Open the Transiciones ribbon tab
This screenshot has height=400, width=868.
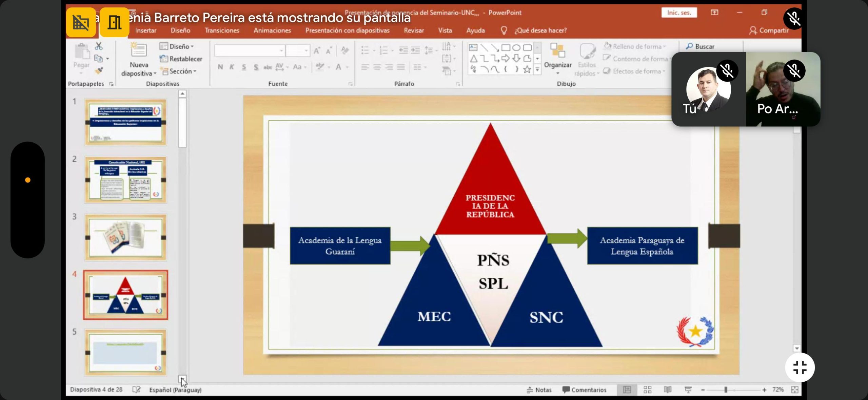222,30
